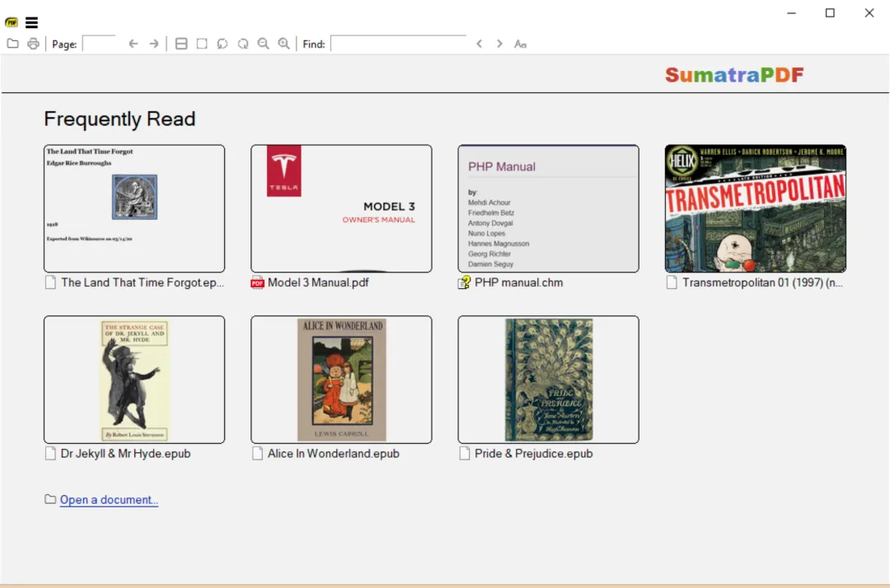Open the Tesla Model 3 Manual thumbnail
Image resolution: width=890 pixels, height=588 pixels.
[342, 208]
